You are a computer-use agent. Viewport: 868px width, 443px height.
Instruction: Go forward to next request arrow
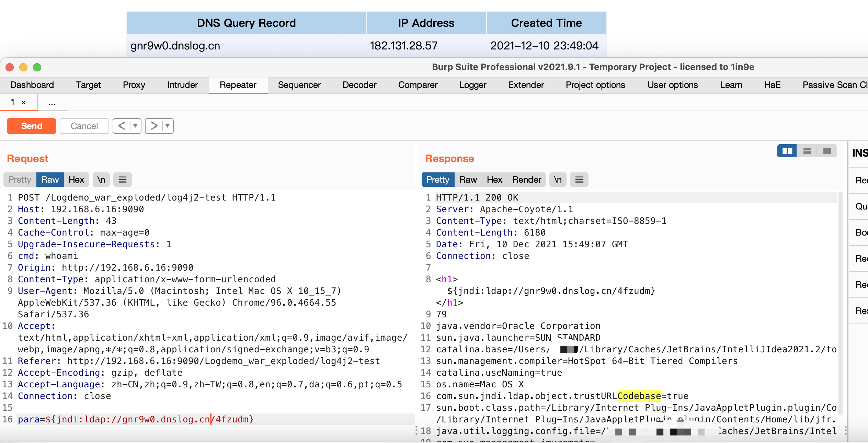coord(154,126)
